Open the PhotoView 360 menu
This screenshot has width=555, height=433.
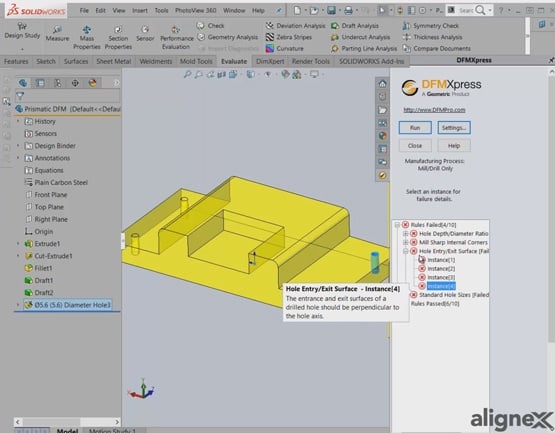click(x=195, y=11)
